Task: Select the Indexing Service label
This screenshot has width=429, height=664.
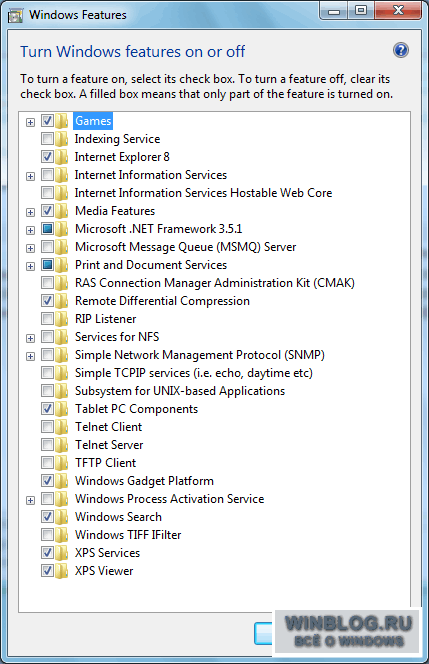Action: pyautogui.click(x=117, y=139)
